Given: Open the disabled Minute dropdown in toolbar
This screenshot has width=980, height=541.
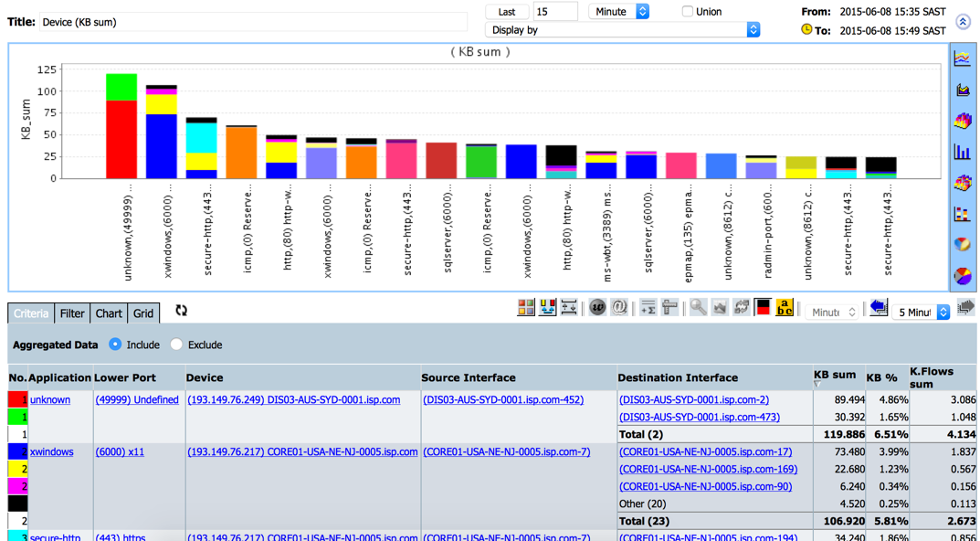Looking at the screenshot, I should (x=831, y=312).
